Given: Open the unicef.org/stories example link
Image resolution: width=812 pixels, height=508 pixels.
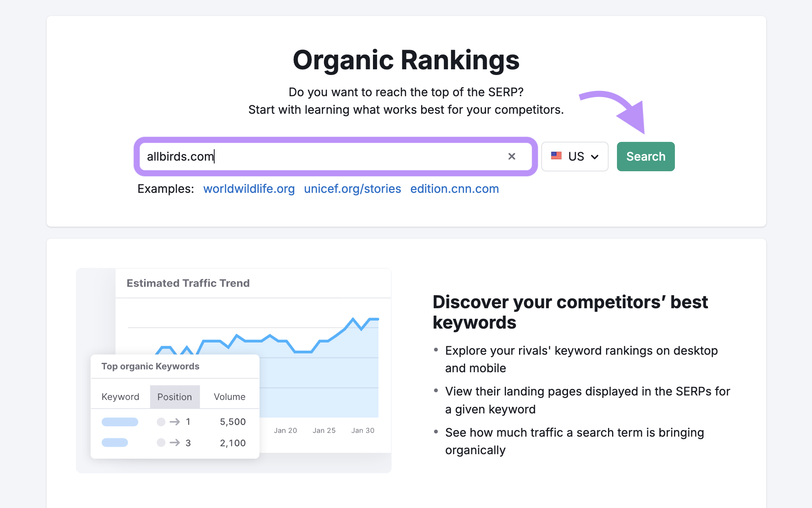Looking at the screenshot, I should (x=352, y=189).
